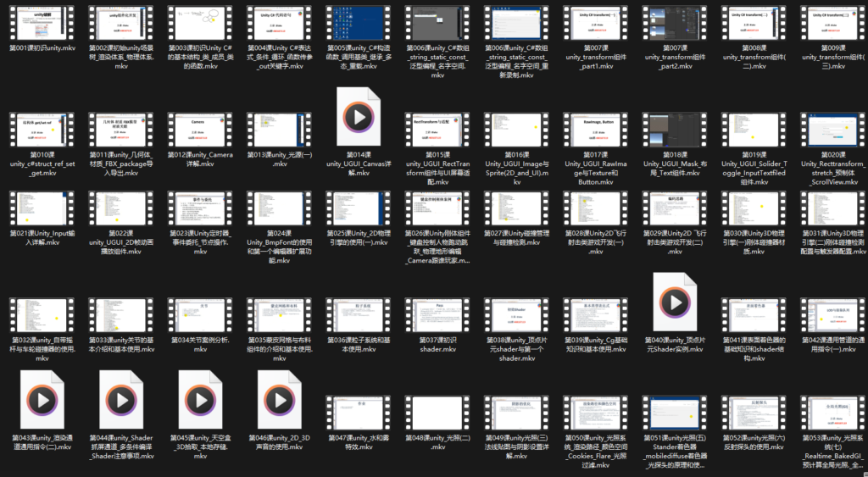Select the video thumbnail for 第004课Unity C#表达式
Screen dimensions: 868x477
[x=280, y=23]
